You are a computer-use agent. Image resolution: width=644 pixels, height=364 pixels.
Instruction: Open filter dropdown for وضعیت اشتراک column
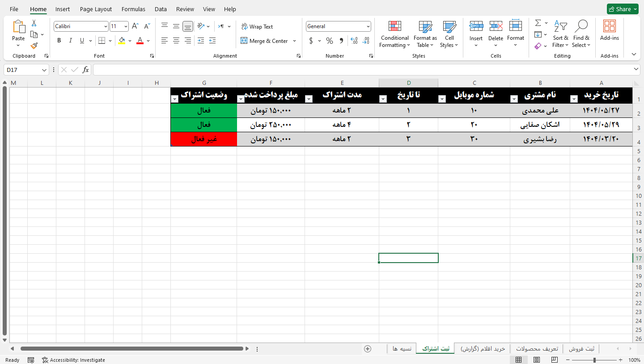click(x=174, y=99)
